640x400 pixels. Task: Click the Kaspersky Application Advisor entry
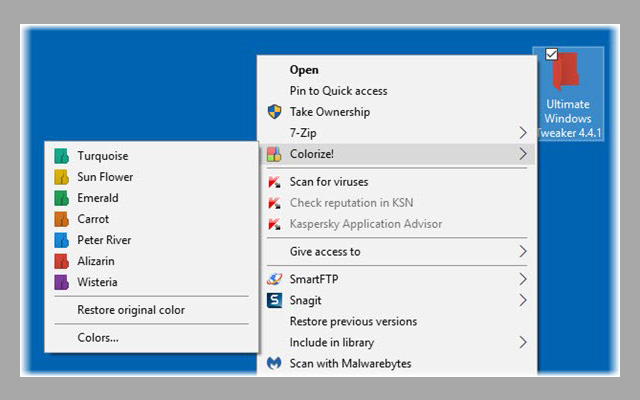point(397,224)
